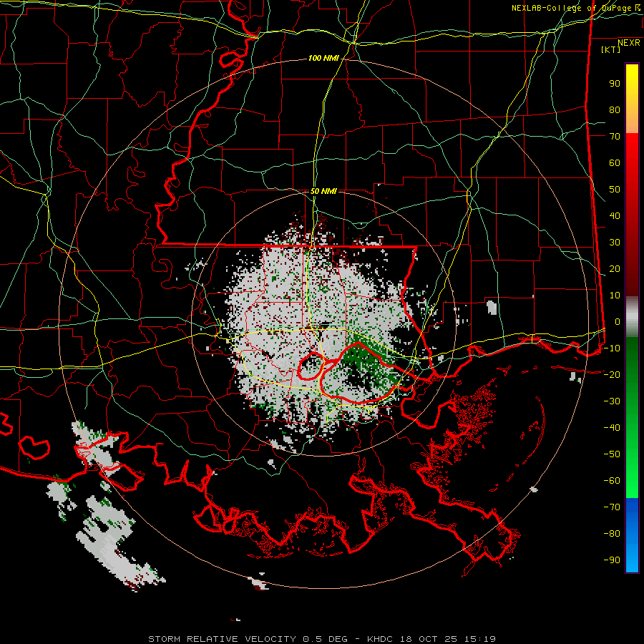Image resolution: width=644 pixels, height=644 pixels.
Task: Click the bright red segment of the color bar
Action: (x=632, y=156)
